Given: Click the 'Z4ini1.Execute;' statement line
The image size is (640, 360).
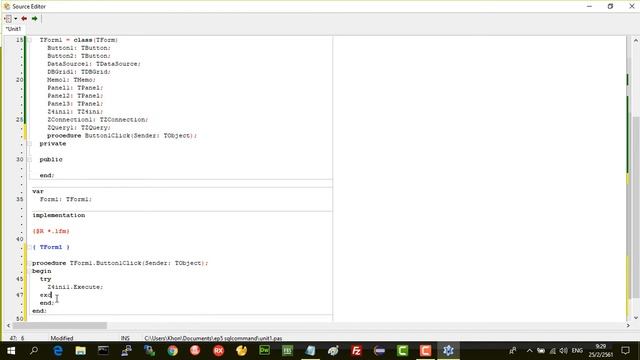Looking at the screenshot, I should pos(75,287).
